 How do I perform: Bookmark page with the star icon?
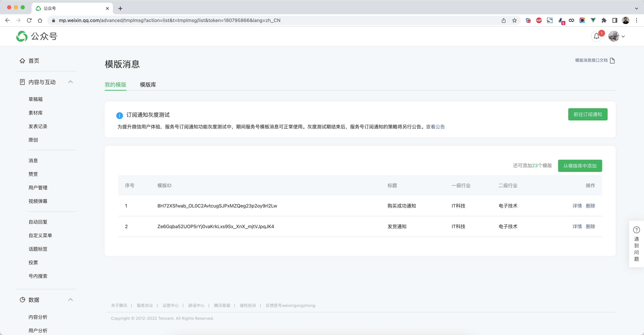point(514,20)
